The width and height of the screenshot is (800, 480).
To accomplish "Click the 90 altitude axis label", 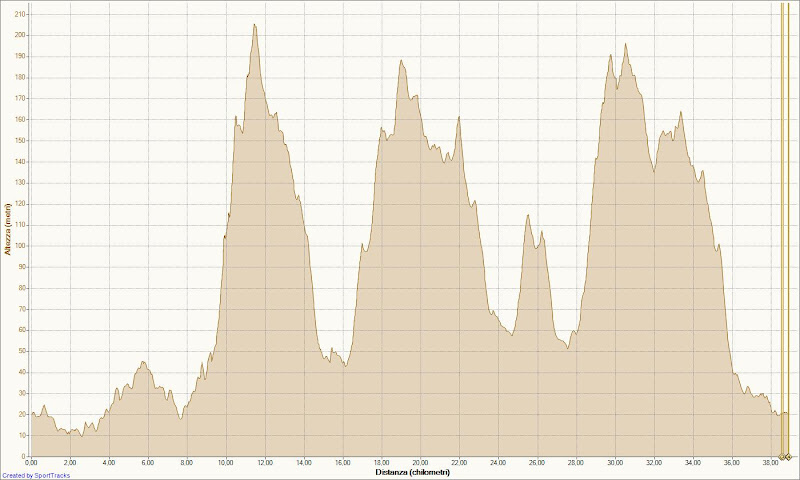I will [x=21, y=267].
